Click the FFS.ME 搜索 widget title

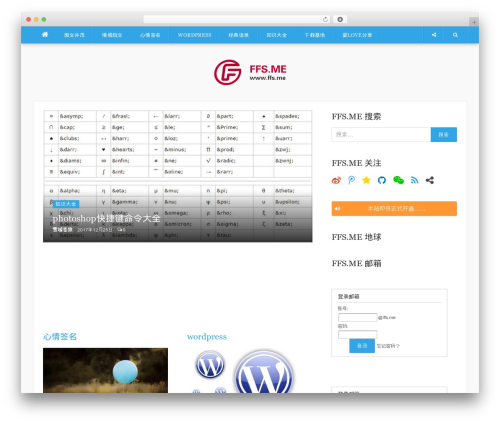[356, 116]
